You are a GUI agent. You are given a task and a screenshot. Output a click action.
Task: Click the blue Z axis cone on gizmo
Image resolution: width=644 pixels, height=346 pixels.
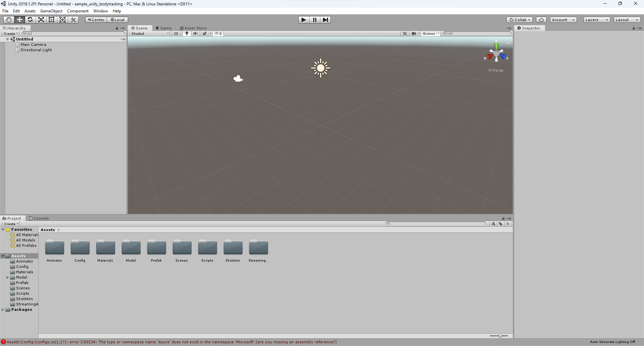click(x=503, y=57)
